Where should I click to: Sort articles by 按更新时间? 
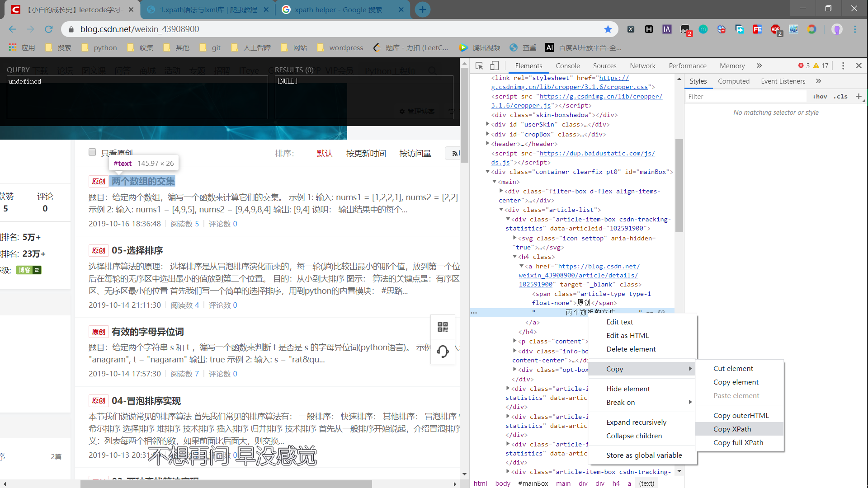pyautogui.click(x=366, y=154)
